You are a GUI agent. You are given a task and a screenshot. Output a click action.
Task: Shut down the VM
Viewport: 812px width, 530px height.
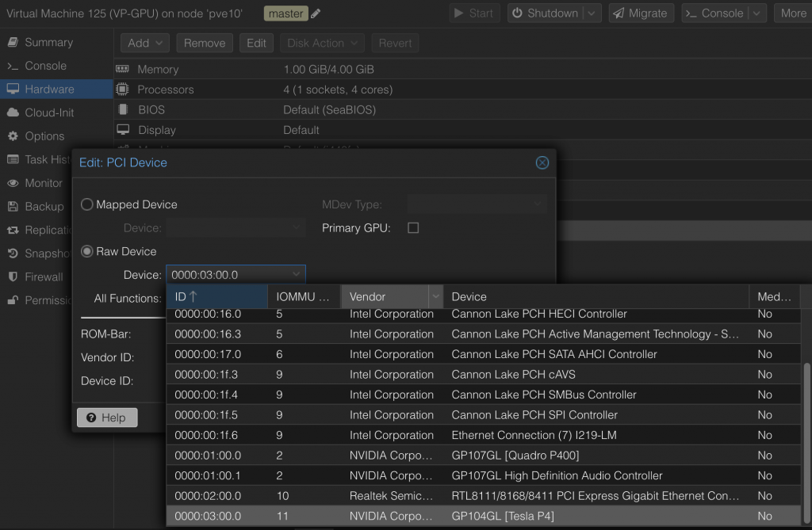tap(546, 13)
